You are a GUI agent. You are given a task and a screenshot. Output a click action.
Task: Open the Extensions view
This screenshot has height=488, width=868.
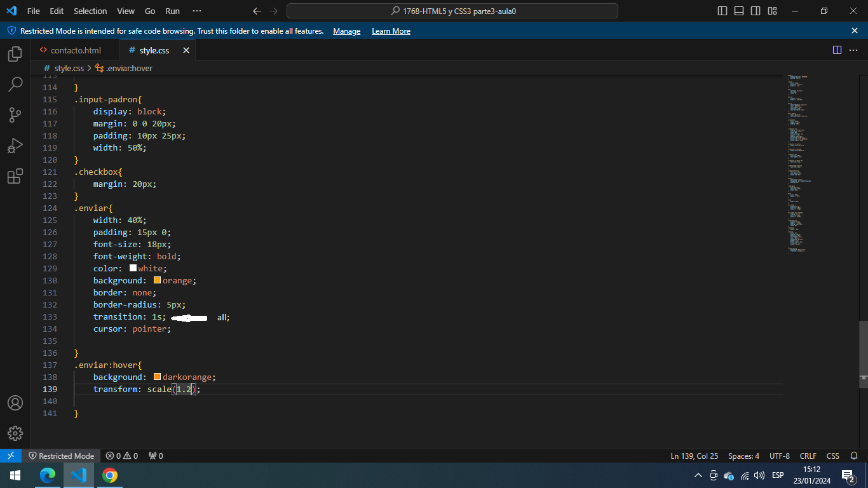coord(15,176)
